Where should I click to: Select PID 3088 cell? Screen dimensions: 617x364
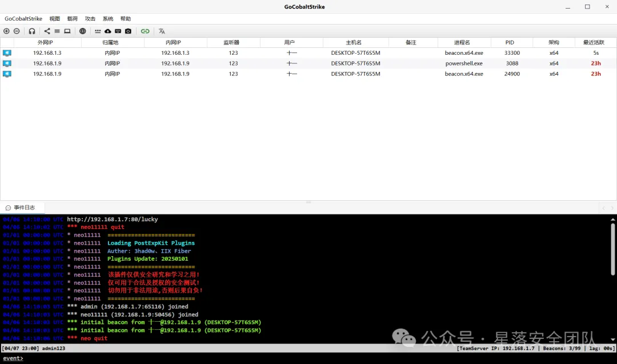(x=512, y=63)
